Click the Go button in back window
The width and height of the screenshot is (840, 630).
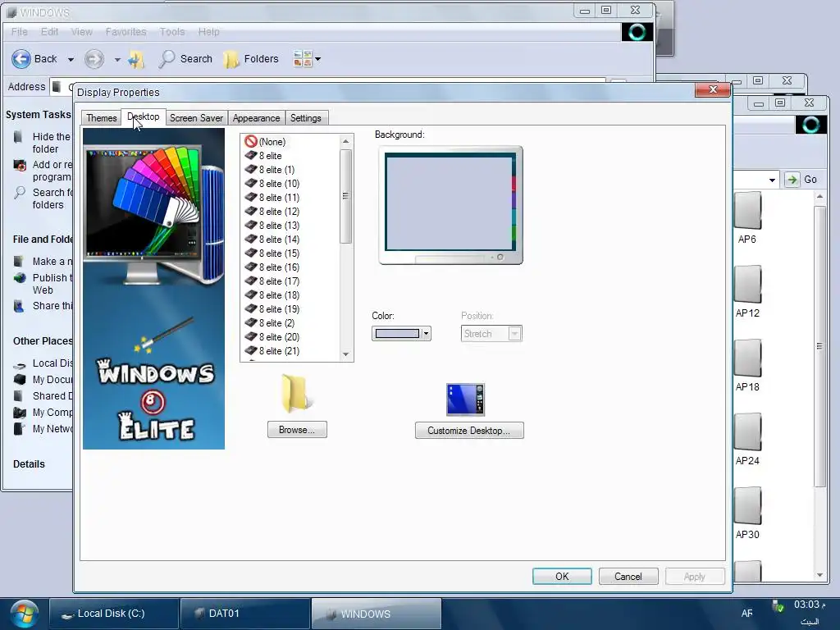[801, 180]
